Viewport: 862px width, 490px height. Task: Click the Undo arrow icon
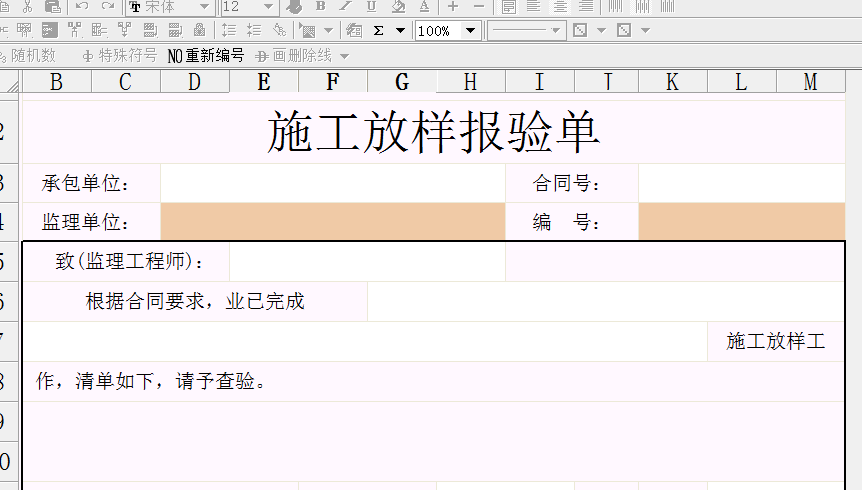(83, 6)
